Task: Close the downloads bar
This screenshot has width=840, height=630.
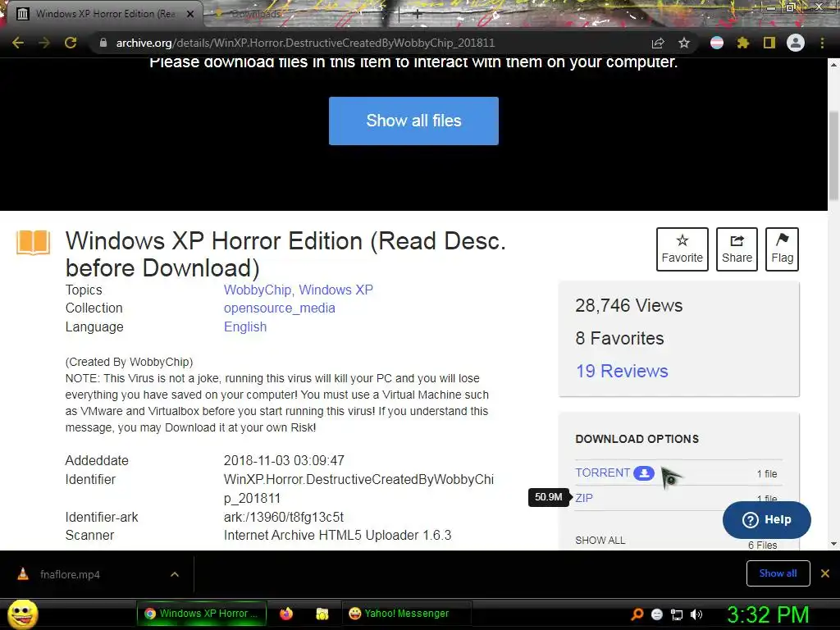Action: tap(825, 573)
